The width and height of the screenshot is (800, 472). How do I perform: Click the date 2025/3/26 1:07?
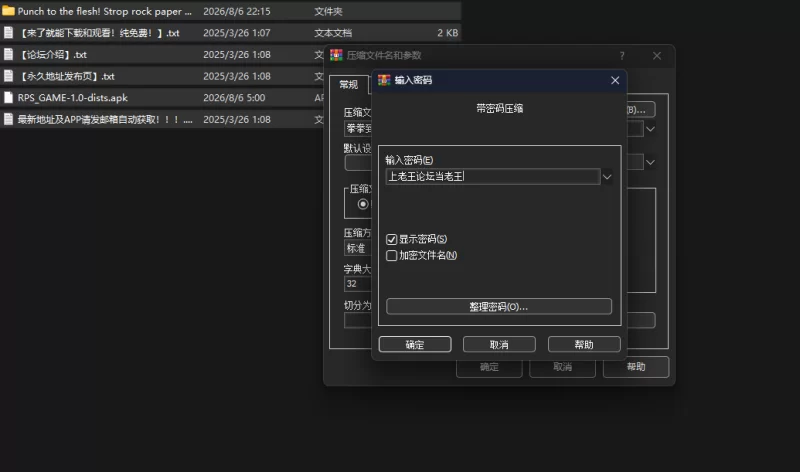pyautogui.click(x=237, y=33)
